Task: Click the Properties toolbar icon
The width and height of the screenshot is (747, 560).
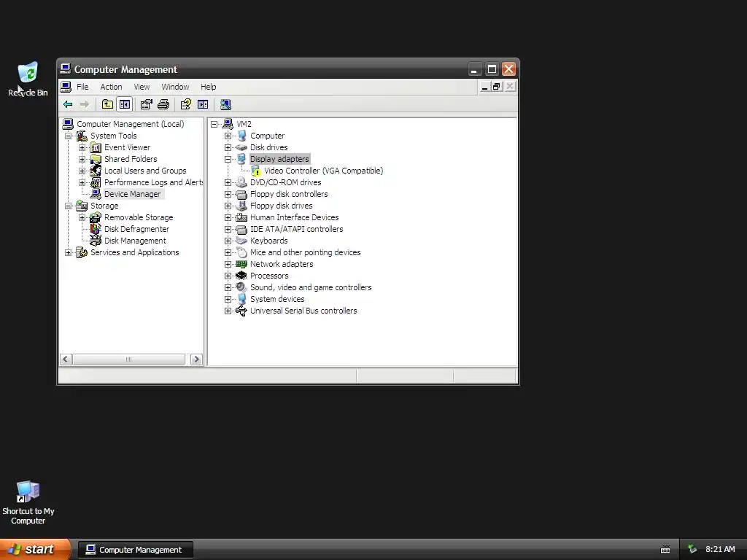Action: pyautogui.click(x=146, y=104)
